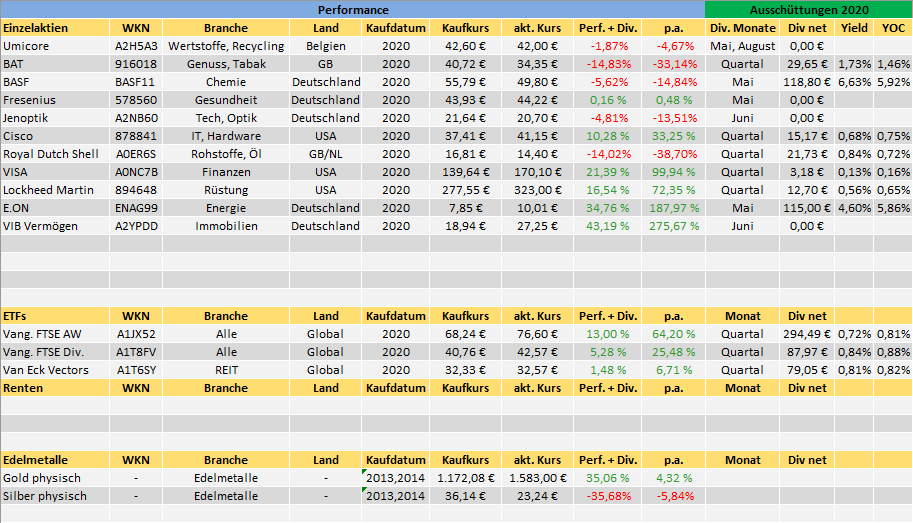Click the BASF name cell
Viewport: 913px width, 523px height.
tap(55, 82)
